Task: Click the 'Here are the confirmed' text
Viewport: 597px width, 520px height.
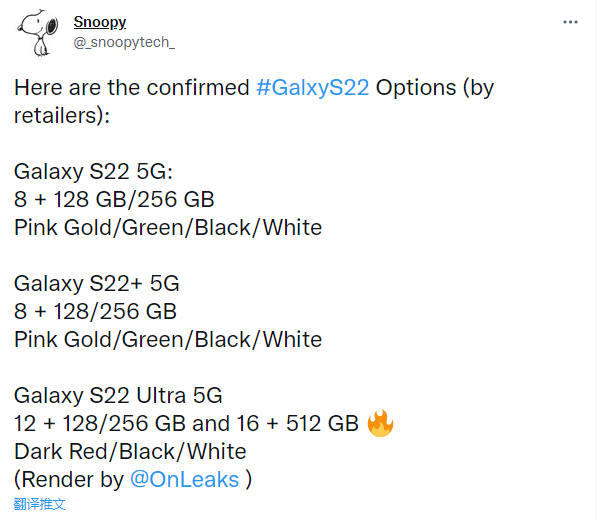Action: (x=132, y=88)
